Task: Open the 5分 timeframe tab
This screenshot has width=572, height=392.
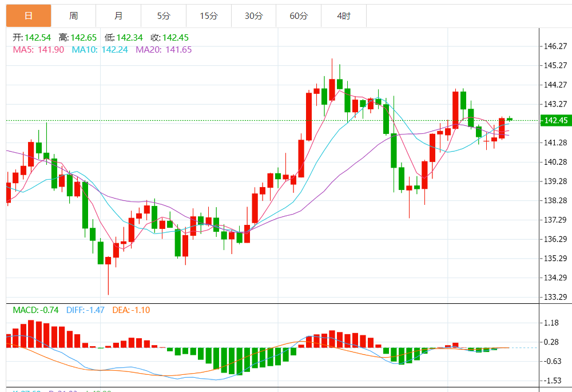Action: coord(164,15)
